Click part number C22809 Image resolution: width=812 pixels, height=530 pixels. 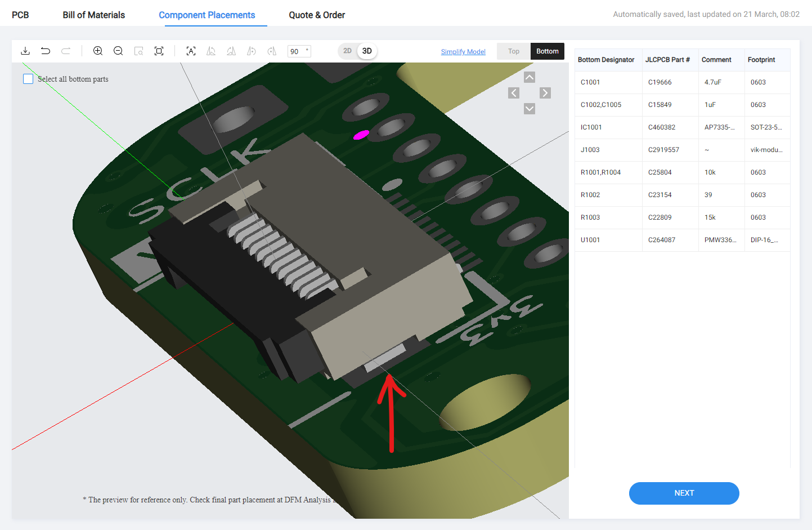[660, 217]
